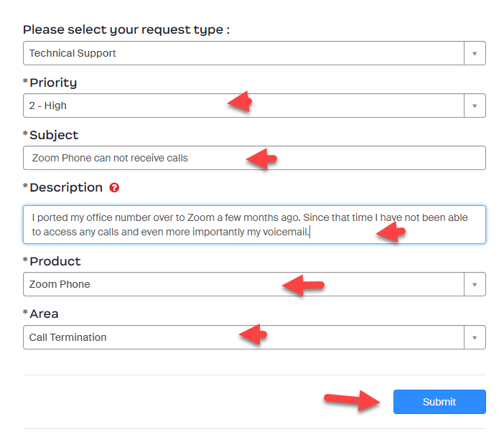Expand the Area dropdown arrow
This screenshot has height=437, width=504.
coord(475,337)
